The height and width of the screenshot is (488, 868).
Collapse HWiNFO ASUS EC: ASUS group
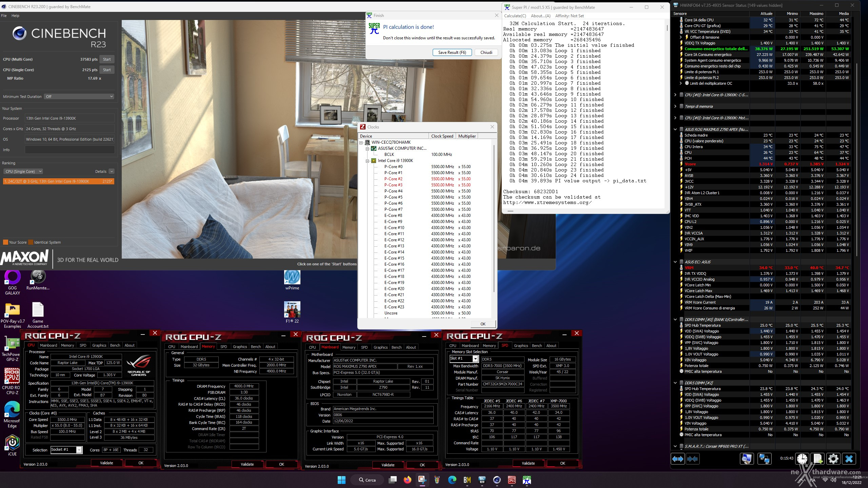pos(675,262)
